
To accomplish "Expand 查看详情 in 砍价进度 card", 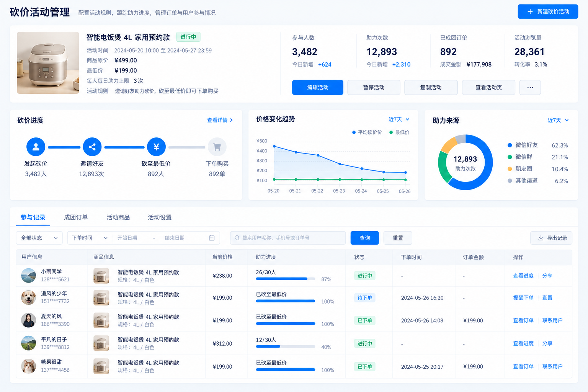I will (x=220, y=120).
